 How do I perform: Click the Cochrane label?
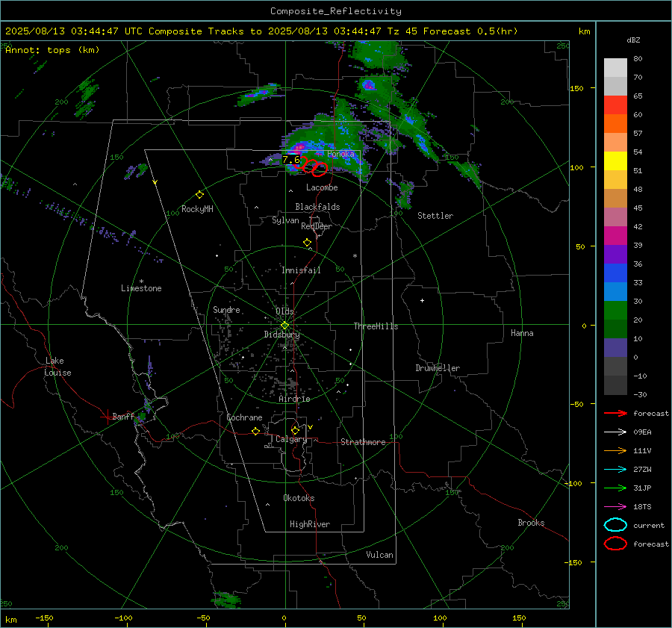244,417
